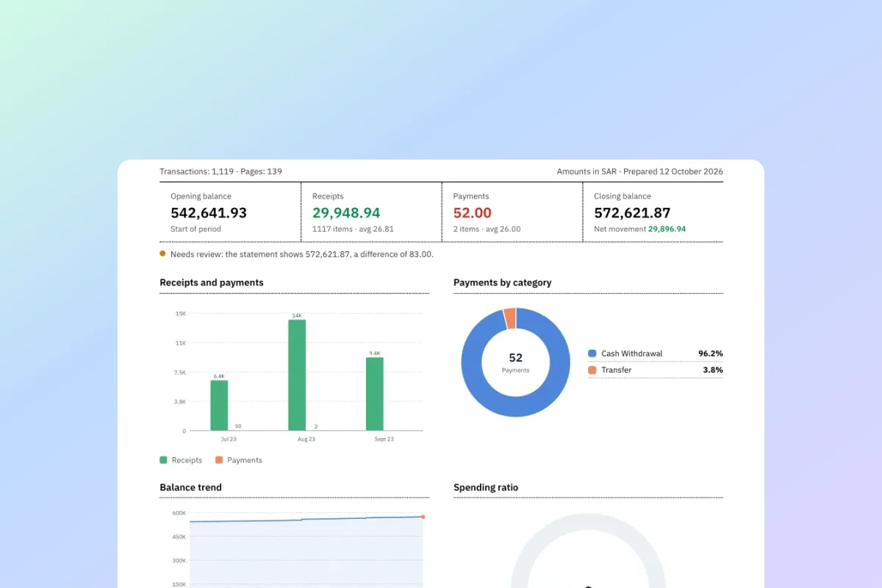The height and width of the screenshot is (588, 882).
Task: Select the 96.2% Cash Withdrawal share
Action: click(x=711, y=354)
